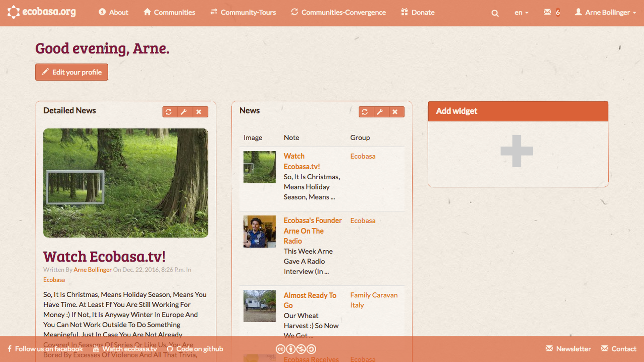This screenshot has height=362, width=644.
Task: Click Donate in the navbar
Action: (418, 12)
